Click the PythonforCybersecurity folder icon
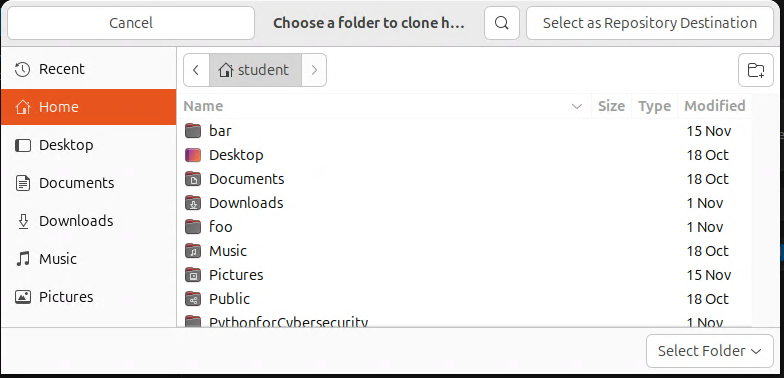The image size is (784, 378). pyautogui.click(x=192, y=321)
